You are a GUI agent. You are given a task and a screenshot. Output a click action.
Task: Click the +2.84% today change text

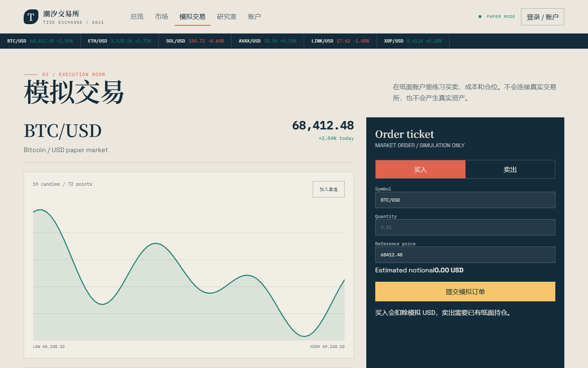point(336,138)
